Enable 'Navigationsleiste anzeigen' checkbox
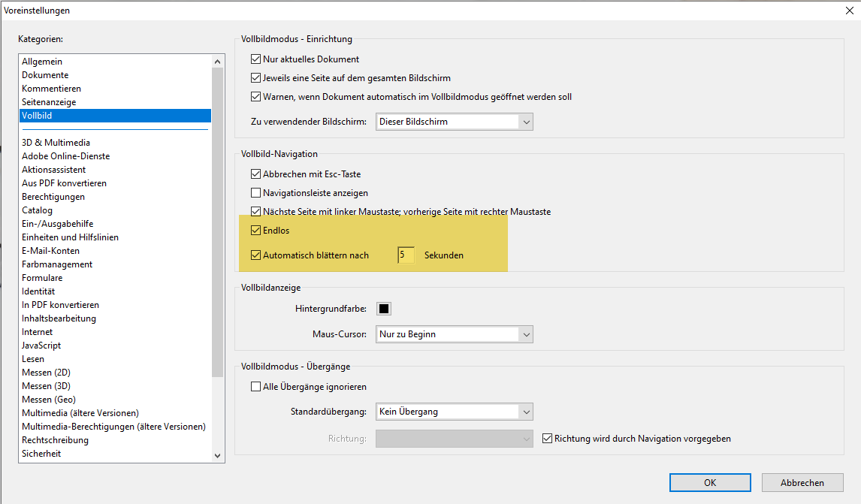Screen dimensions: 861x504 [255, 193]
